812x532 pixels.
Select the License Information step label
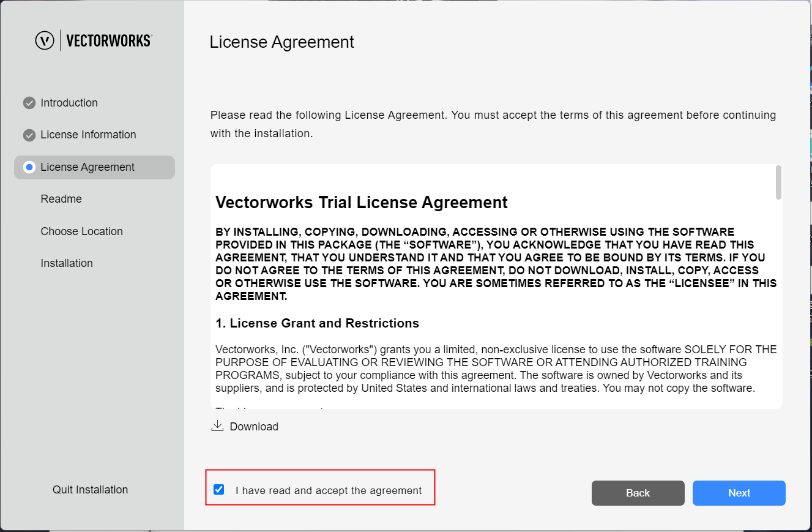pyautogui.click(x=88, y=135)
